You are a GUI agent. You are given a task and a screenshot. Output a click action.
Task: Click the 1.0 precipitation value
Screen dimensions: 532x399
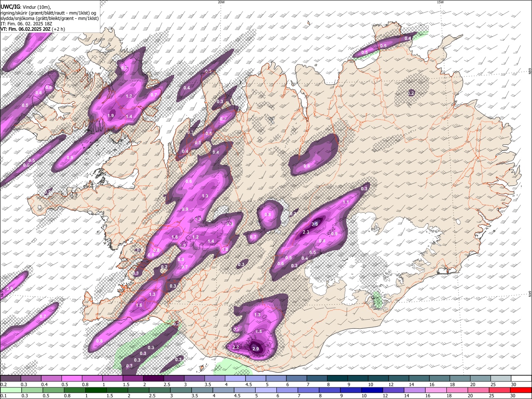225,249
